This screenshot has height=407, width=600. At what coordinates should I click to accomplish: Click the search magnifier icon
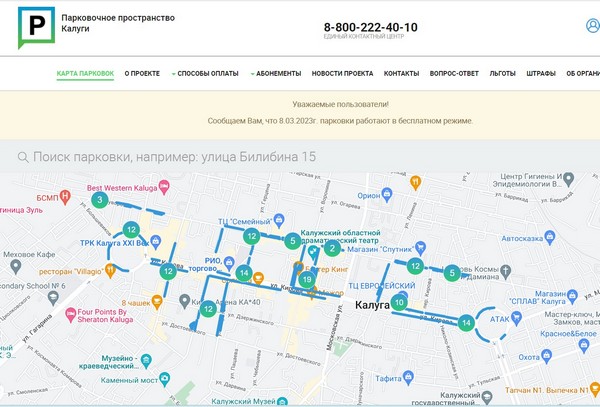click(x=23, y=157)
